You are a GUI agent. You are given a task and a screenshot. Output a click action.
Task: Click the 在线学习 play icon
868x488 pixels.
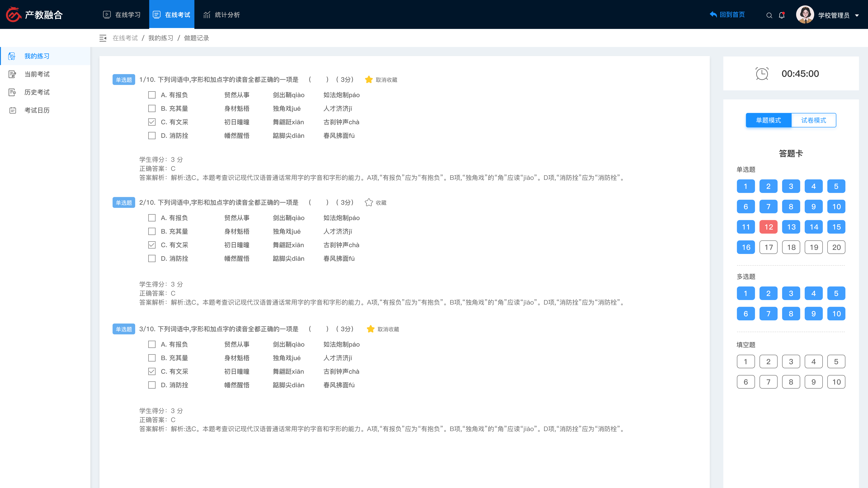pos(107,14)
